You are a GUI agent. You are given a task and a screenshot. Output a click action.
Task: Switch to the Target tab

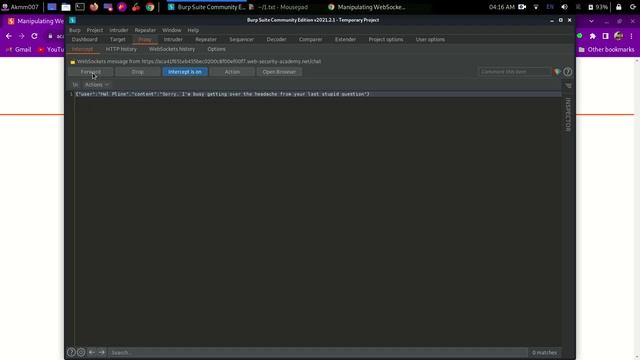118,40
